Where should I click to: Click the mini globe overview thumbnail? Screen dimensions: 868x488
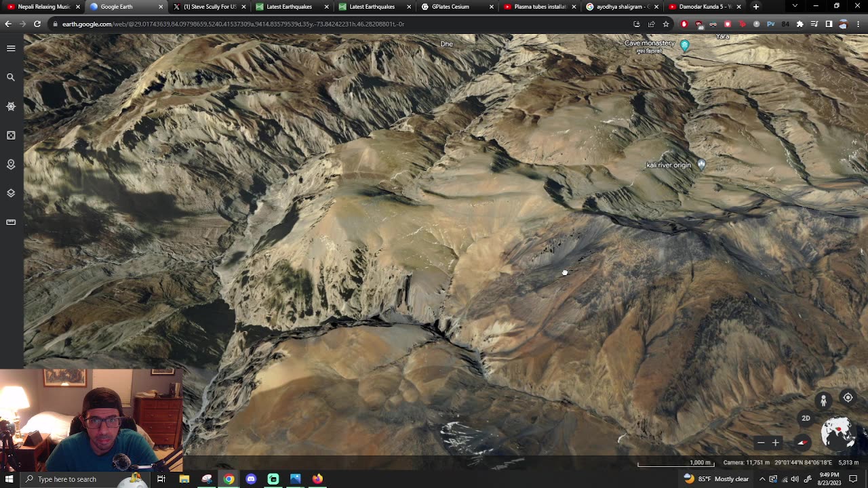838,434
